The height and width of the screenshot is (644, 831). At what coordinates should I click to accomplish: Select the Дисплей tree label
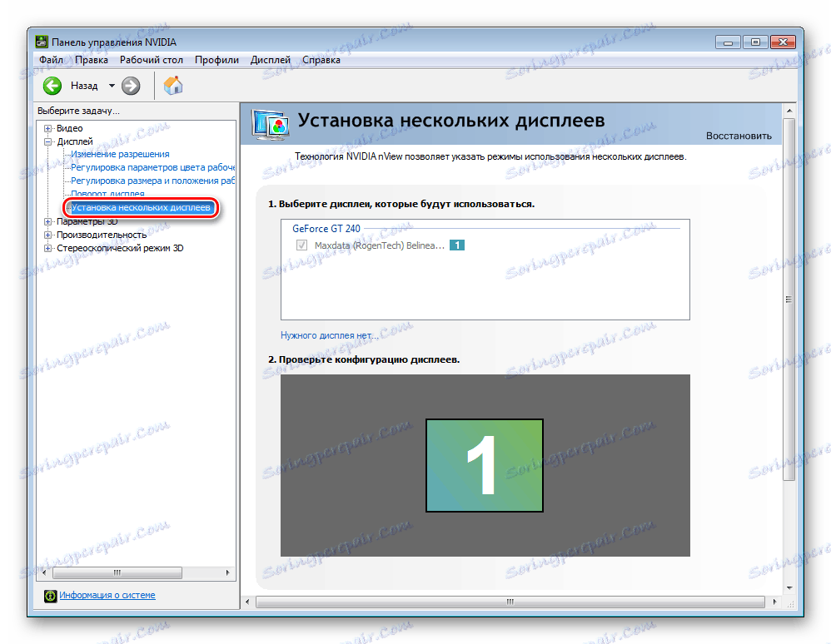[75, 141]
